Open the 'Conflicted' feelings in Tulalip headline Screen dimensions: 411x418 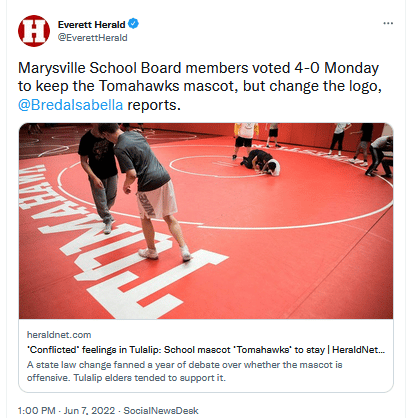206,350
